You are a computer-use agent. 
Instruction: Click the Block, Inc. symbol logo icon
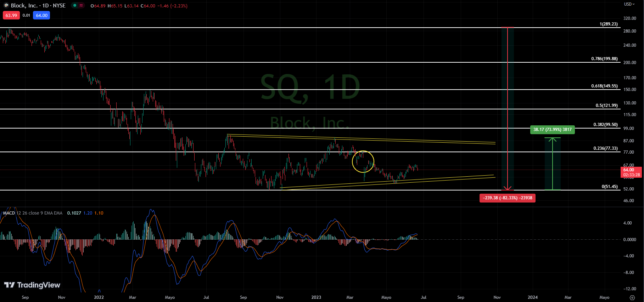pos(6,6)
